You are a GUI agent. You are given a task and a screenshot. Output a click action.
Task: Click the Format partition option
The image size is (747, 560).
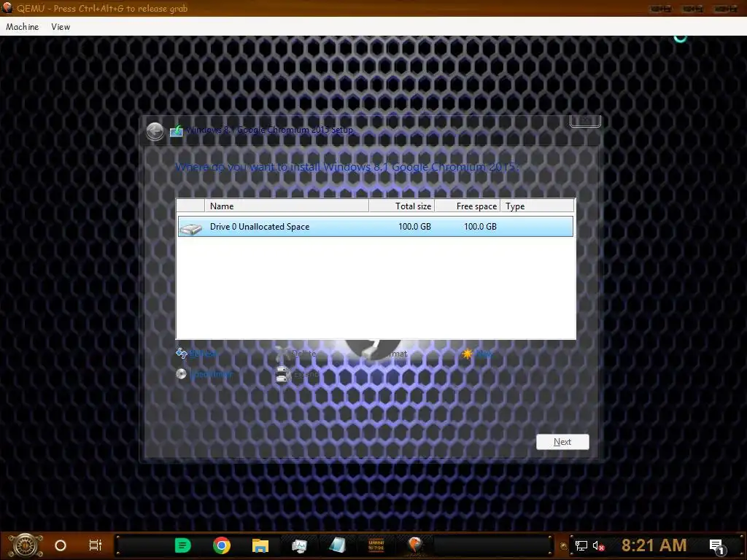pyautogui.click(x=396, y=354)
